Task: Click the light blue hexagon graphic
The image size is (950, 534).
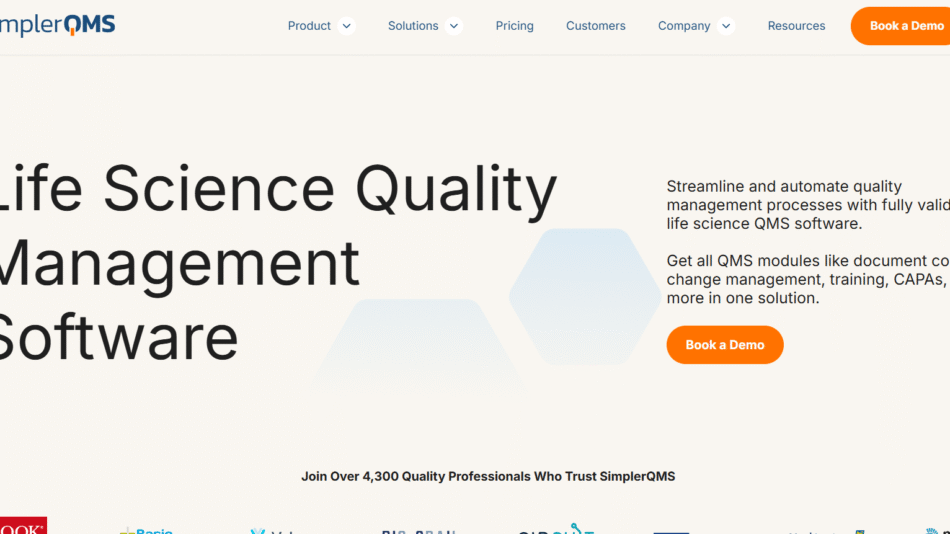Action: click(572, 296)
